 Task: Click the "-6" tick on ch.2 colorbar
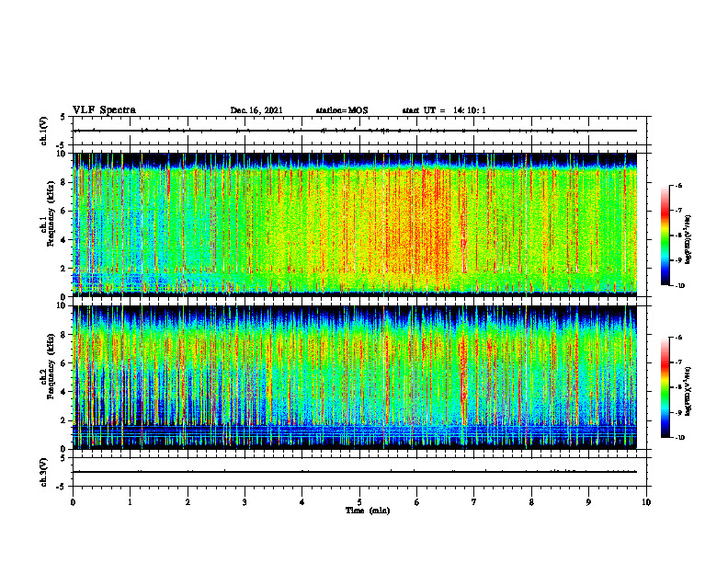[x=678, y=338]
